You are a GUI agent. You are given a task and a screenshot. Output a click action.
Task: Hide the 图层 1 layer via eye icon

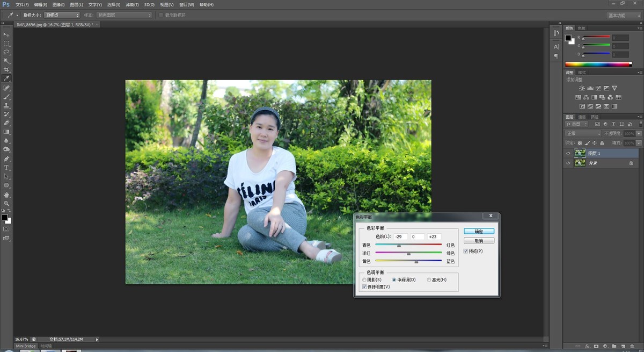coord(568,153)
